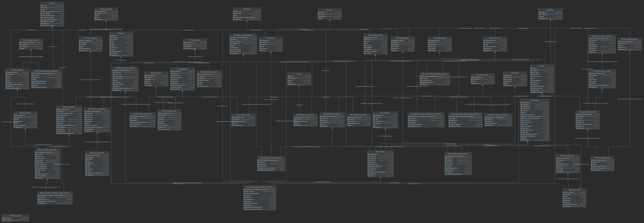Select the promo_code table header
Viewport: 644px width, 223px height.
click(574, 190)
